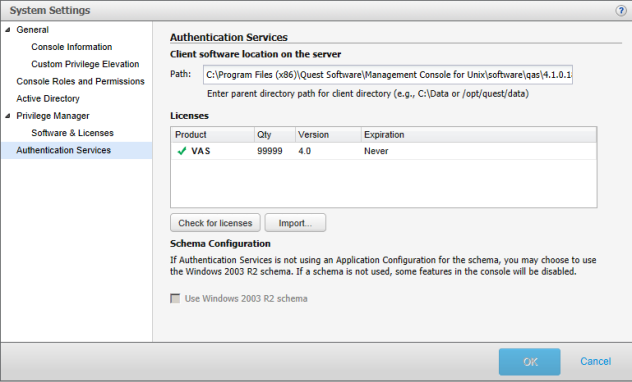The image size is (632, 382).
Task: Open Software & Licenses under Privilege Manager
Action: [73, 133]
